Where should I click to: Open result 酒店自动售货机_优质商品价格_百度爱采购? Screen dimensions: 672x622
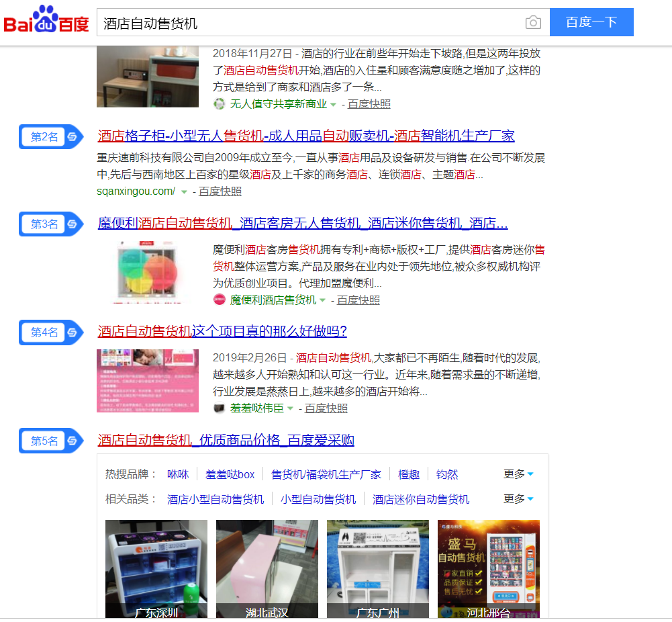coord(226,440)
